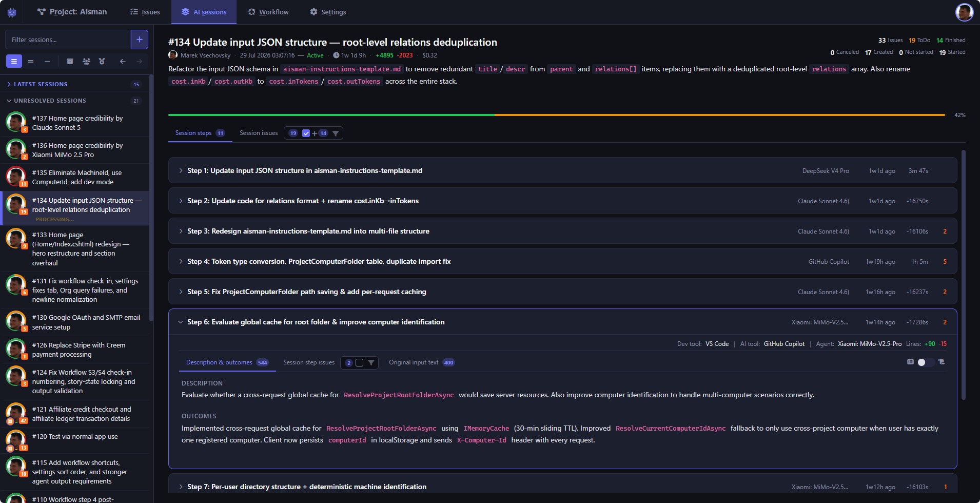Click the funnel icon for Session step issues

click(x=371, y=363)
